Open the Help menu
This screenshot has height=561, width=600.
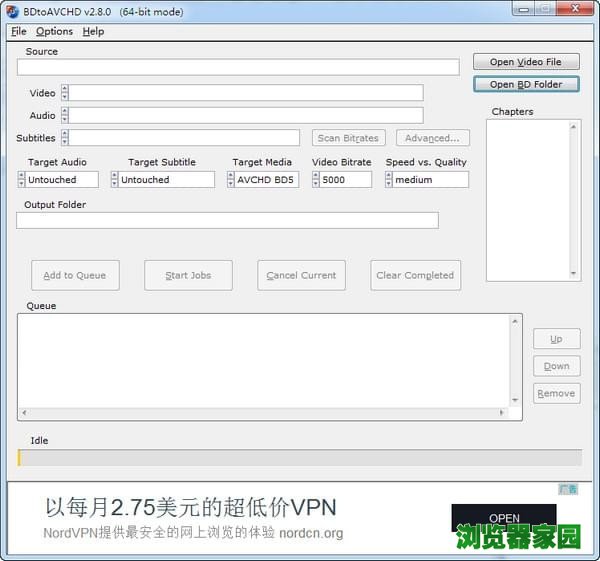click(x=93, y=31)
